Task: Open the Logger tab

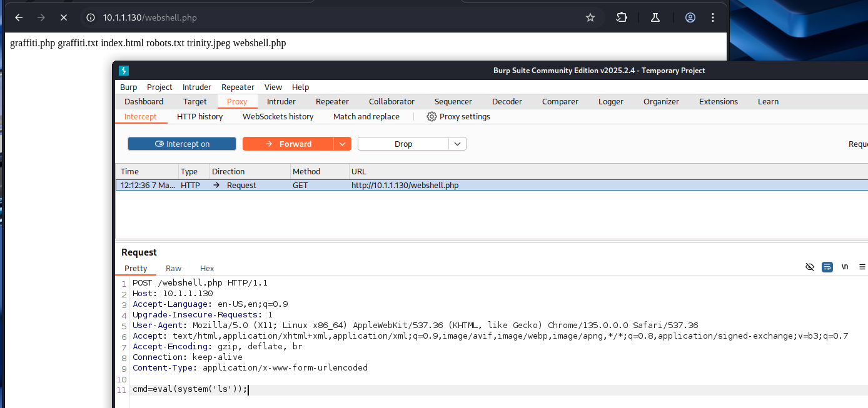Action: (x=611, y=101)
